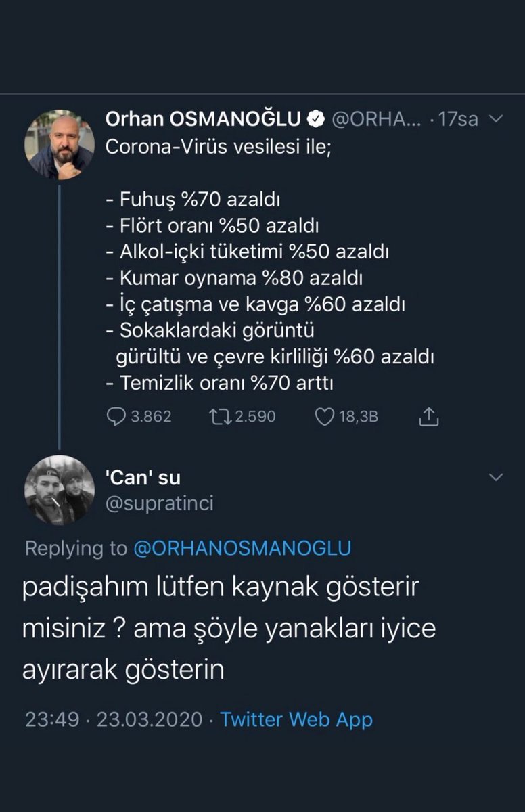Screen dimensions: 525x812
Task: Click the verified badge next to Orhan OSMANOĞLU
Action: click(x=315, y=120)
